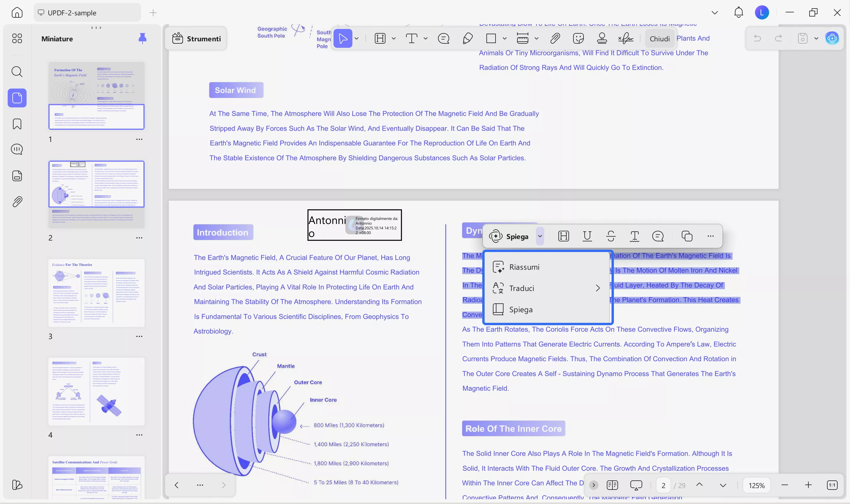Select the pencil drawing tool
This screenshot has width=850, height=504.
[x=467, y=38]
